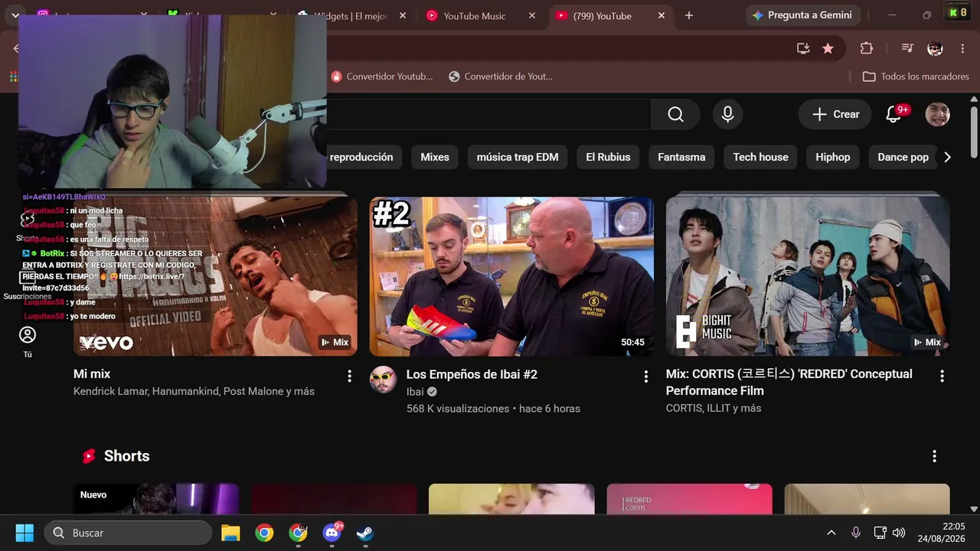Bookmark this page with the star icon
Viewport: 980px width, 551px height.
pyautogui.click(x=828, y=48)
